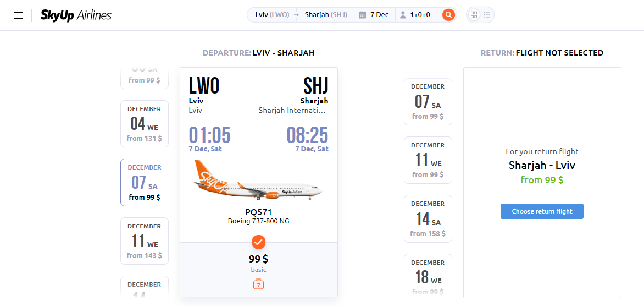Click the orange search magnifier button
644x306 pixels.
448,15
